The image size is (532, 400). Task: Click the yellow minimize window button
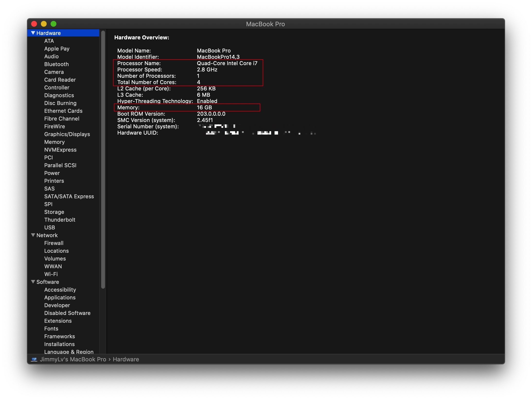(x=44, y=24)
